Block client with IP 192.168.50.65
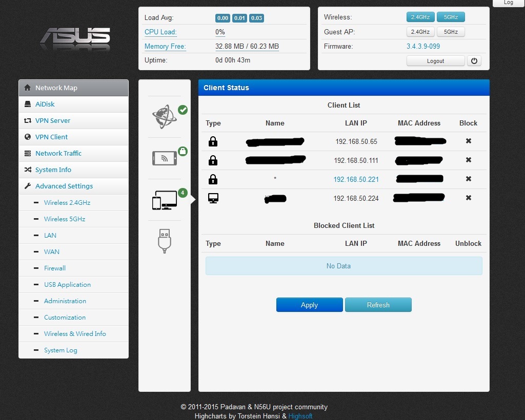 tap(468, 141)
